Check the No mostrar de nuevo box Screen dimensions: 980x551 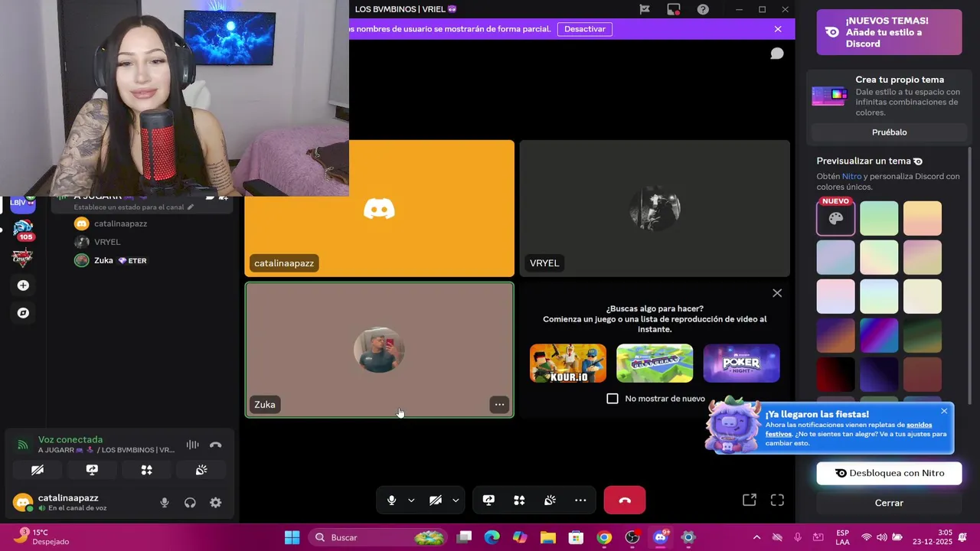click(612, 399)
